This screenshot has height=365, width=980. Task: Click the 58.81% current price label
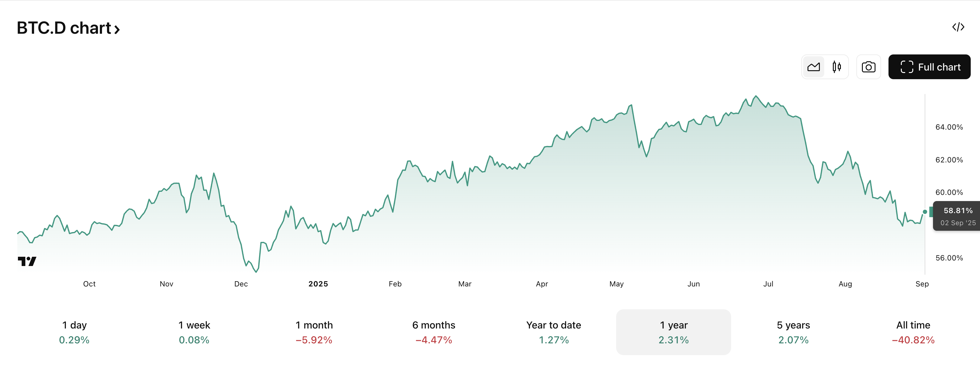click(957, 211)
